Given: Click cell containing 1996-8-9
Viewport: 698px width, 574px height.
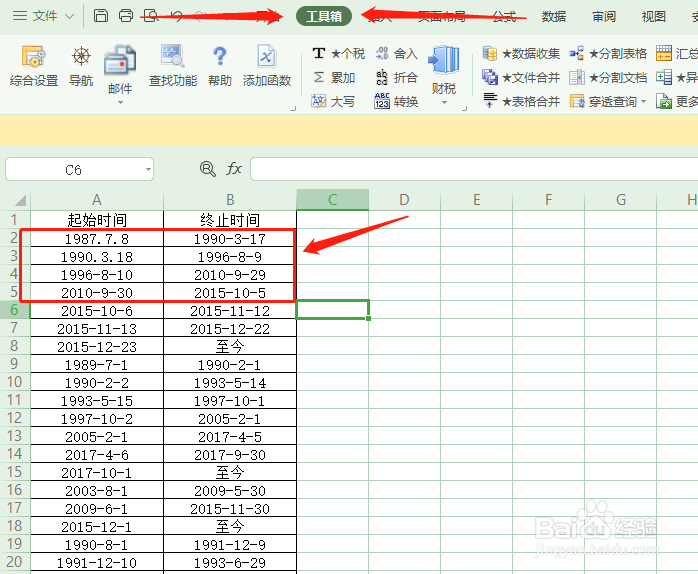Looking at the screenshot, I should coord(230,256).
